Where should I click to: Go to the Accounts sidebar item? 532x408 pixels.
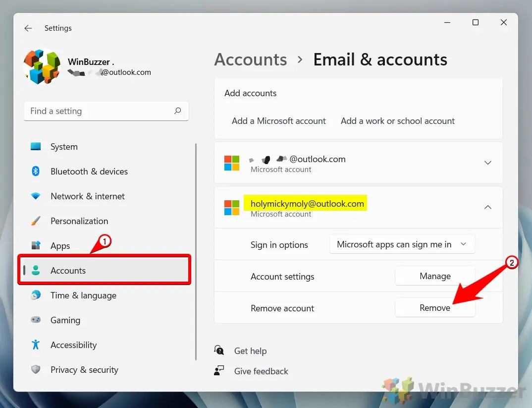point(68,271)
